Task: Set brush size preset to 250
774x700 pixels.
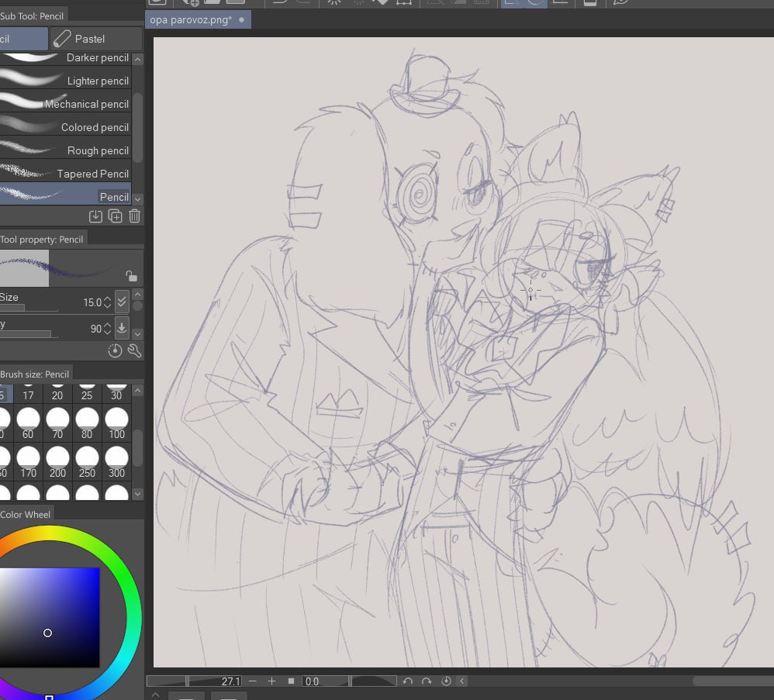Action: tap(87, 462)
